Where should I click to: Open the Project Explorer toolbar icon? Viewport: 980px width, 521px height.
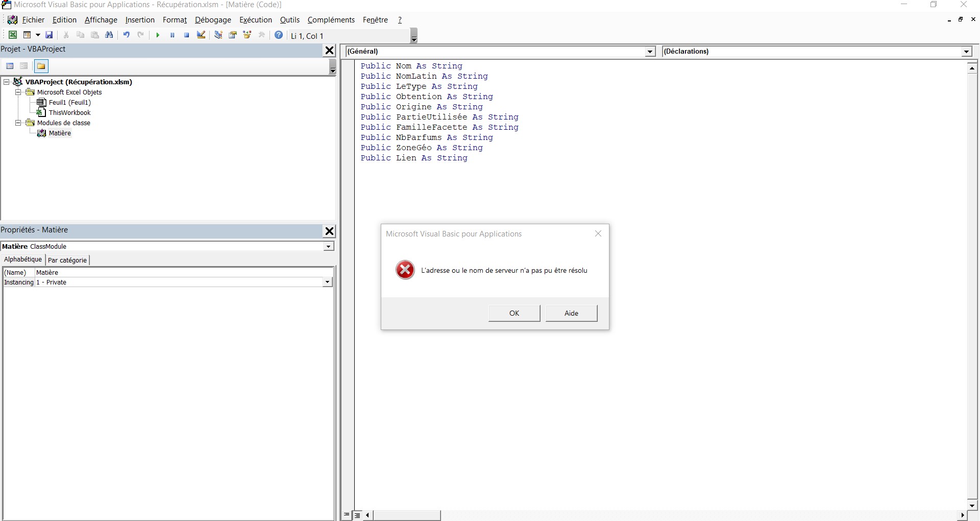[218, 35]
